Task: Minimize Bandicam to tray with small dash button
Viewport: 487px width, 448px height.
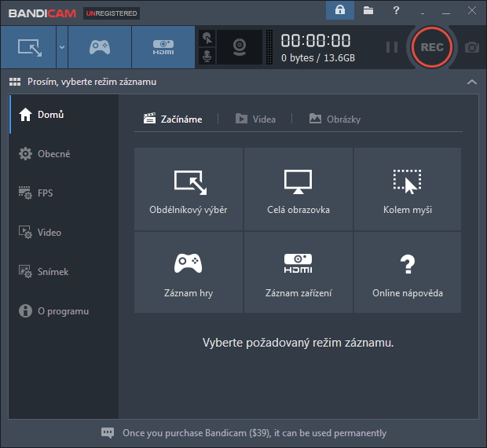Action: coord(423,13)
